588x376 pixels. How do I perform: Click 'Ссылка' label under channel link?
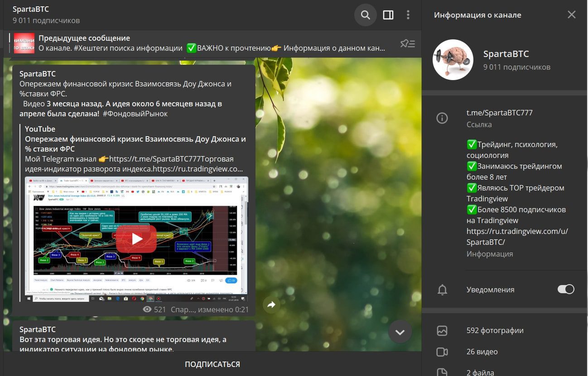[479, 124]
